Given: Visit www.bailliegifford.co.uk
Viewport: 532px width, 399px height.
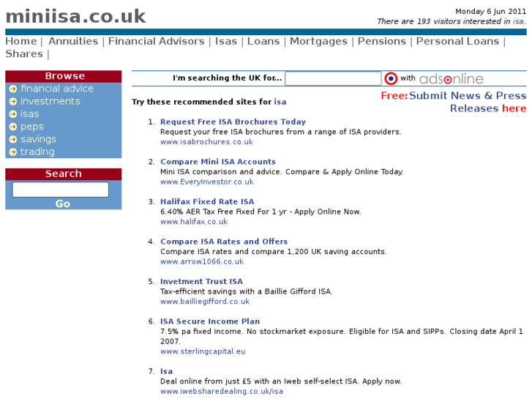Looking at the screenshot, I should tap(205, 302).
